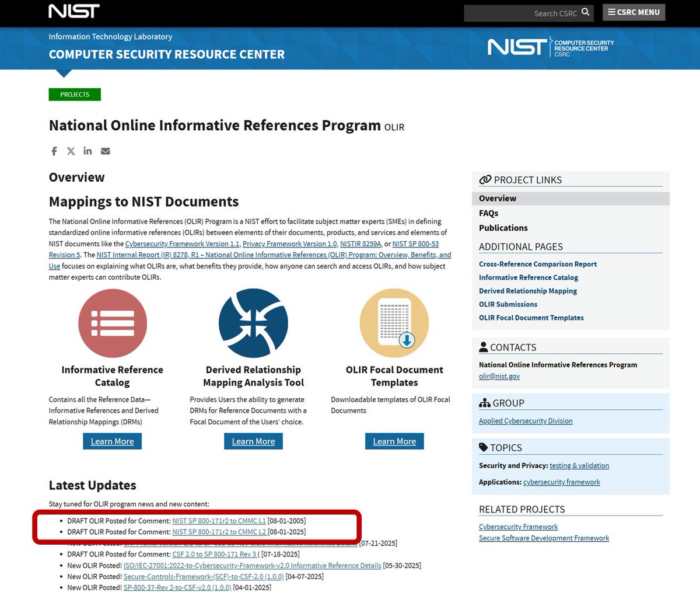Click the olir@nist.gov email link

tap(499, 377)
